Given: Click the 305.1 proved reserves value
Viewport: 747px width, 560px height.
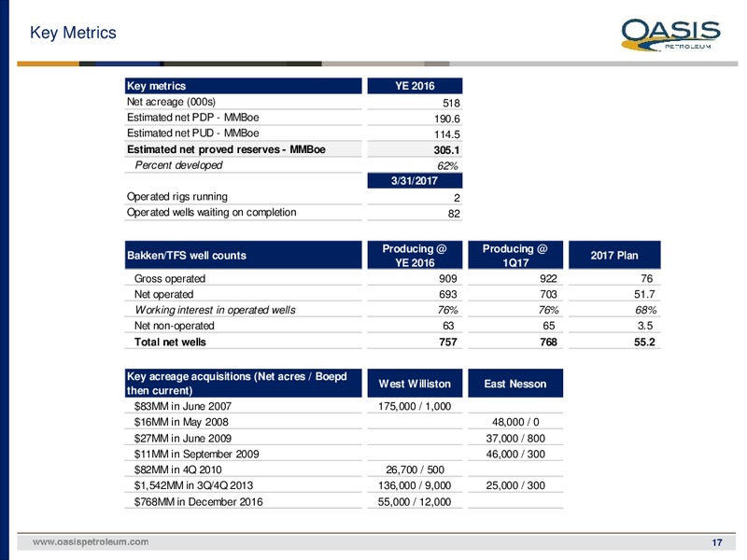Looking at the screenshot, I should 447,150.
